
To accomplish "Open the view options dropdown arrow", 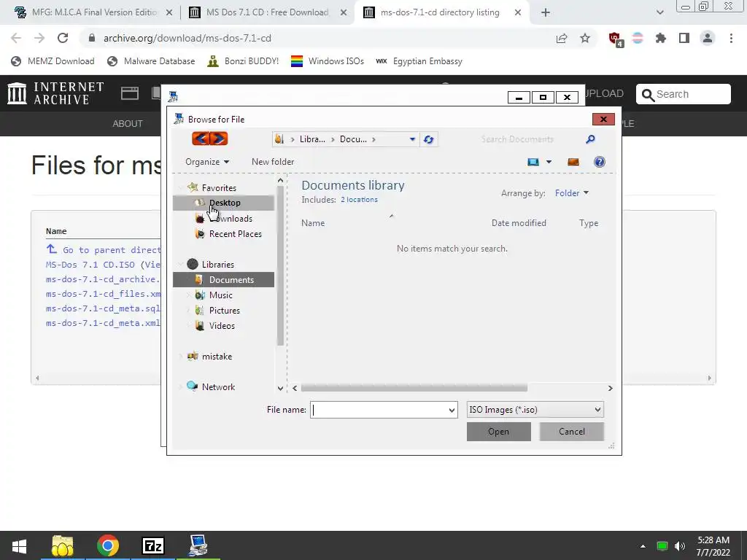I will (x=549, y=162).
